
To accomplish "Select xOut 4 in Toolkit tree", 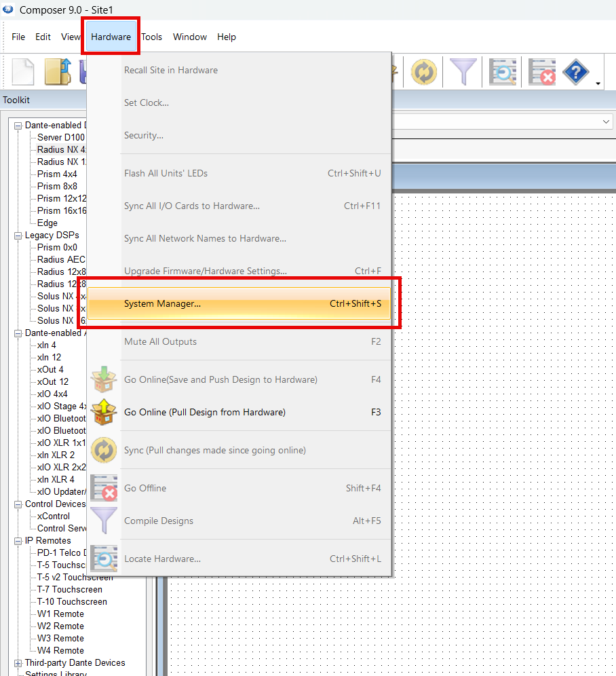I will click(50, 369).
